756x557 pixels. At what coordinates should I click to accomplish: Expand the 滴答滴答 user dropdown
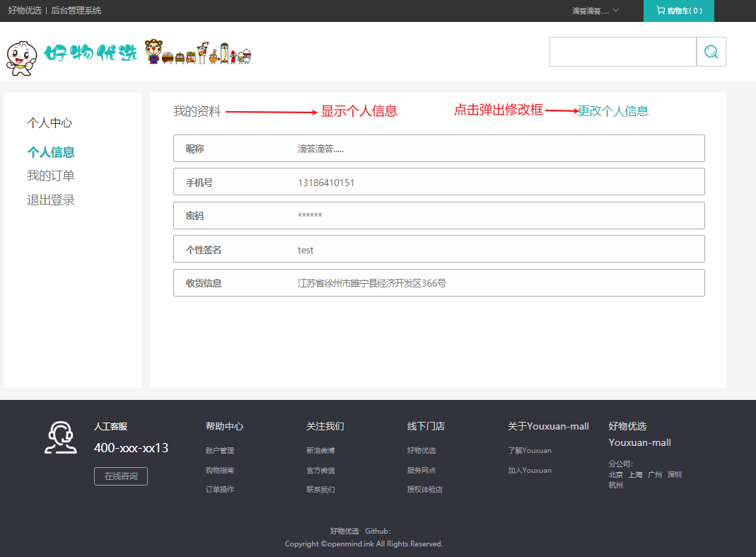point(595,11)
